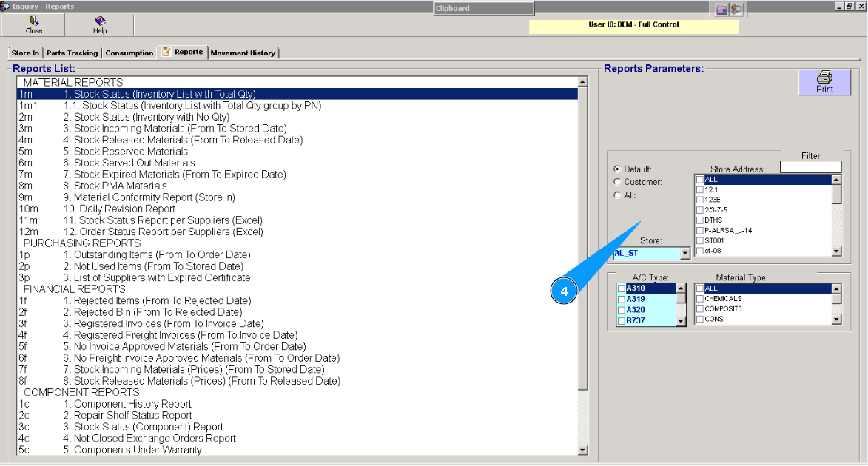This screenshot has width=868, height=466.
Task: Check A/C type B737
Action: coord(621,321)
